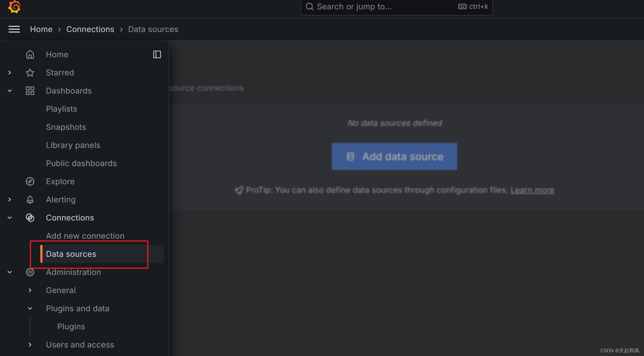Expand the Users and access section
Viewport: 644px width, 356px height.
[x=30, y=345]
